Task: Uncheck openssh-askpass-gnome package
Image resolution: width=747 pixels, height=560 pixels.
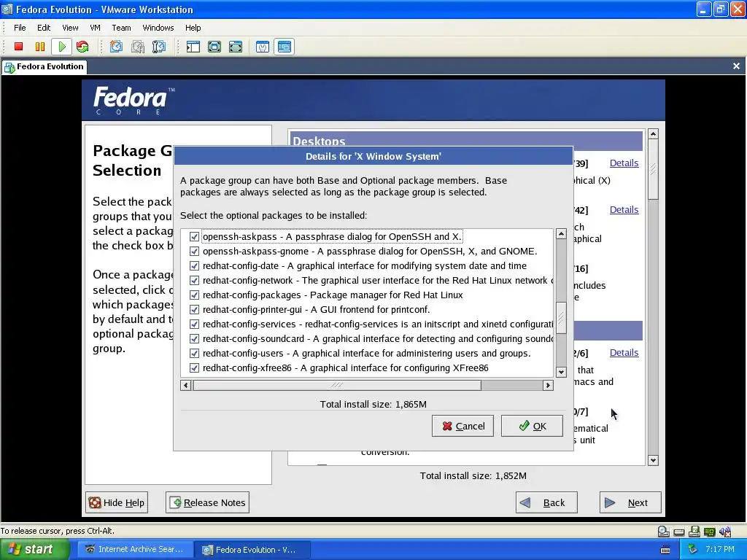Action: (x=194, y=251)
